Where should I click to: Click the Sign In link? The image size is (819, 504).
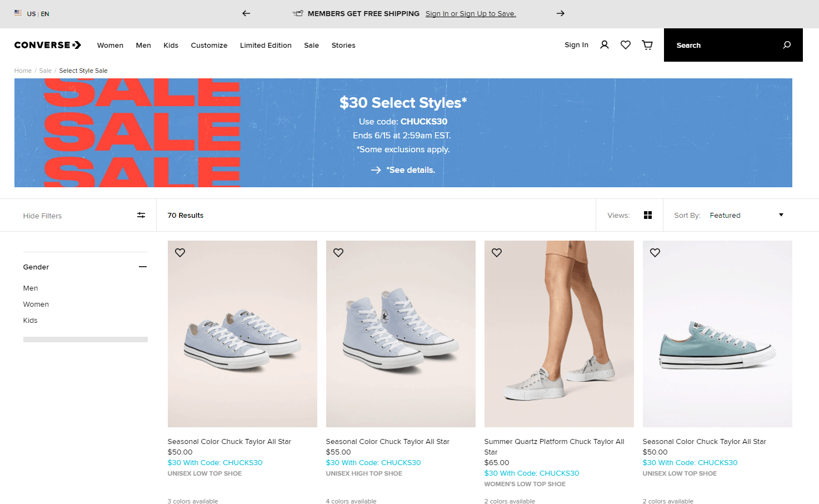(x=576, y=45)
